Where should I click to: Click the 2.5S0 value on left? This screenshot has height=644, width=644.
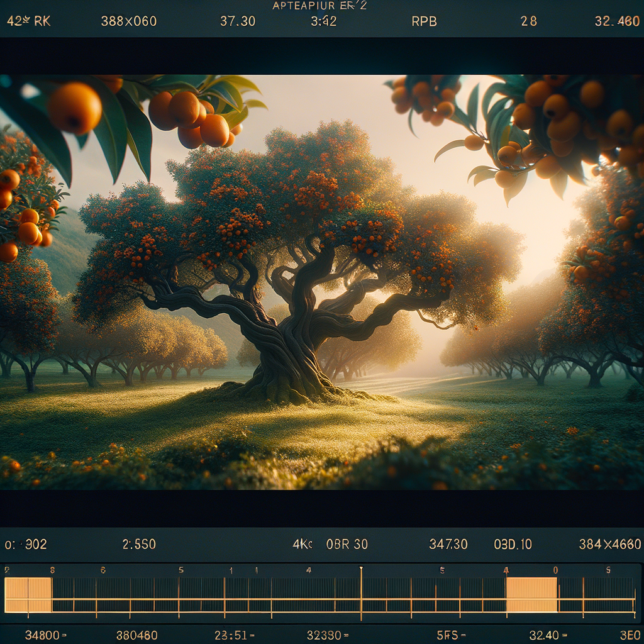tap(139, 544)
